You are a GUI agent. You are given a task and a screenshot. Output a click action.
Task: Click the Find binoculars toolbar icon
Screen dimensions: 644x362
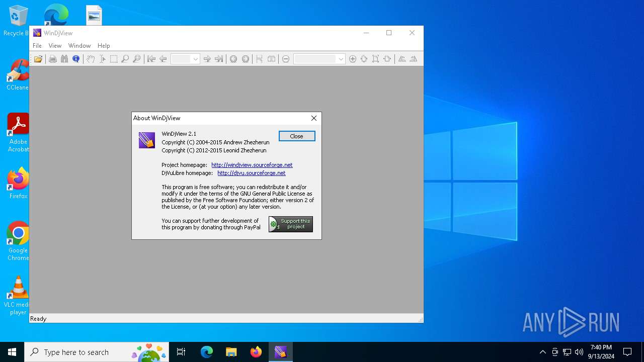click(x=64, y=59)
